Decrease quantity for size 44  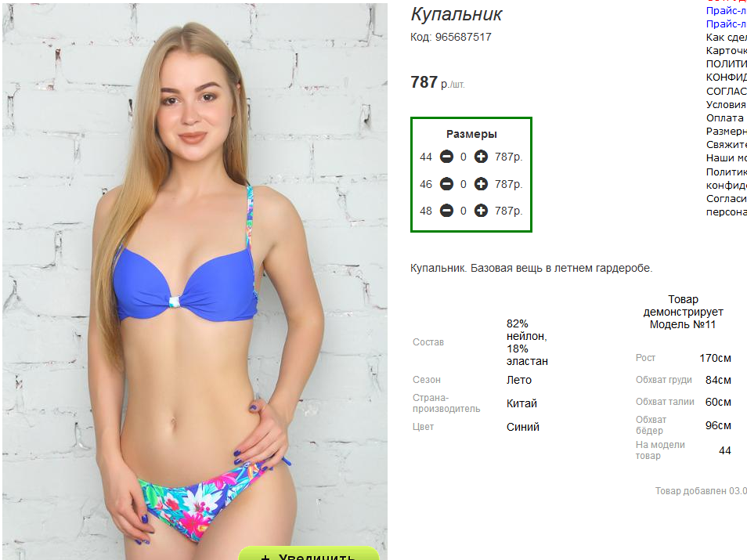point(446,157)
